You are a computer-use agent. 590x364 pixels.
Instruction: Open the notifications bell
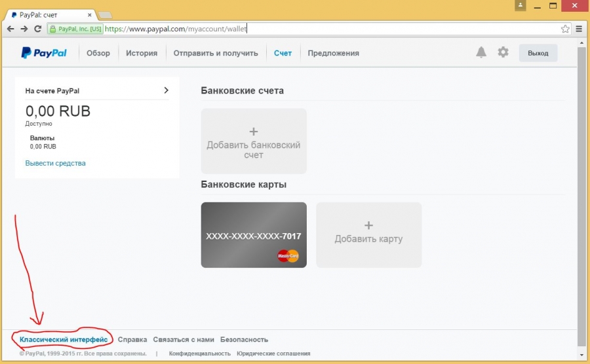[x=481, y=52]
